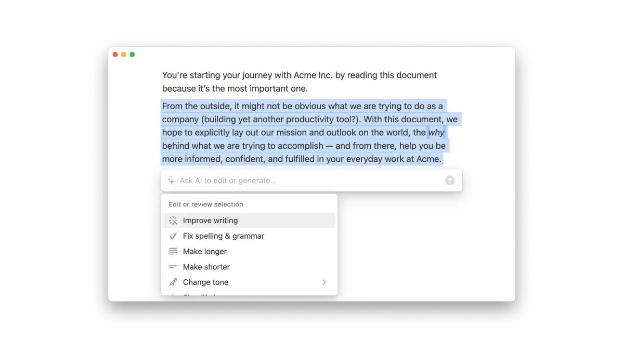Click the first paragraph mentioning Acme Inc.

pyautogui.click(x=299, y=82)
